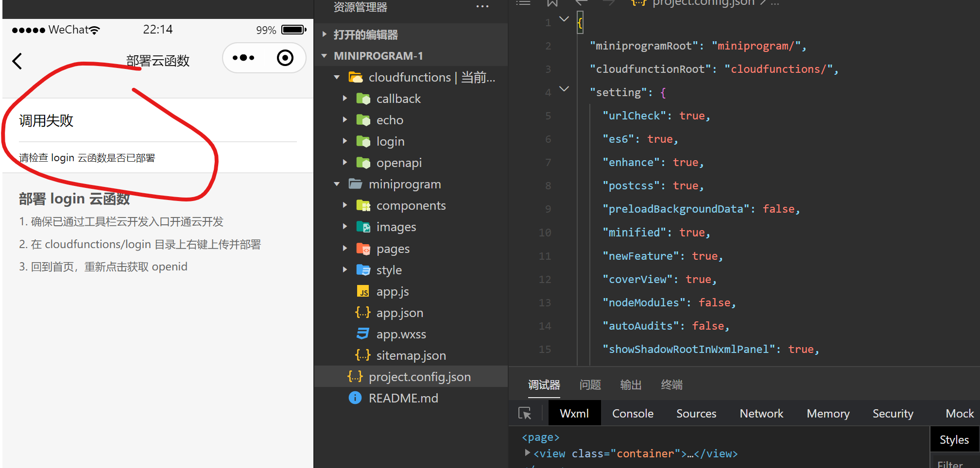Expand the 打开的编辑器 section
Viewport: 980px width, 468px height.
point(324,34)
